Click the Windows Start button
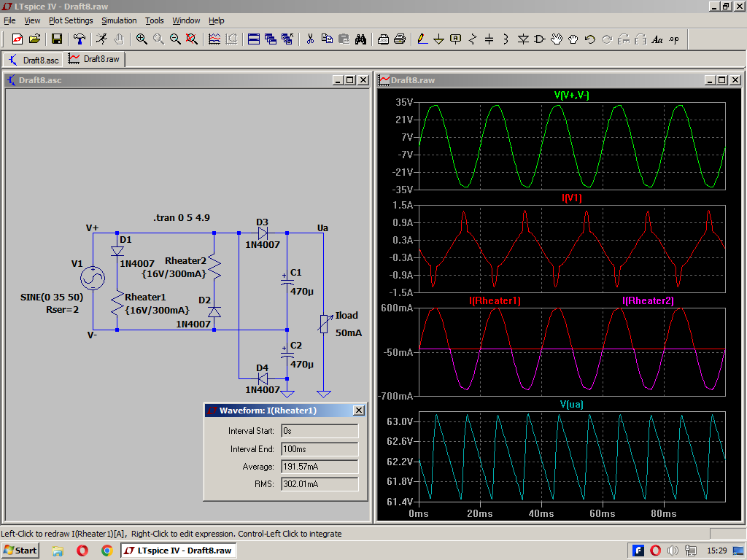The width and height of the screenshot is (747, 560). point(20,551)
